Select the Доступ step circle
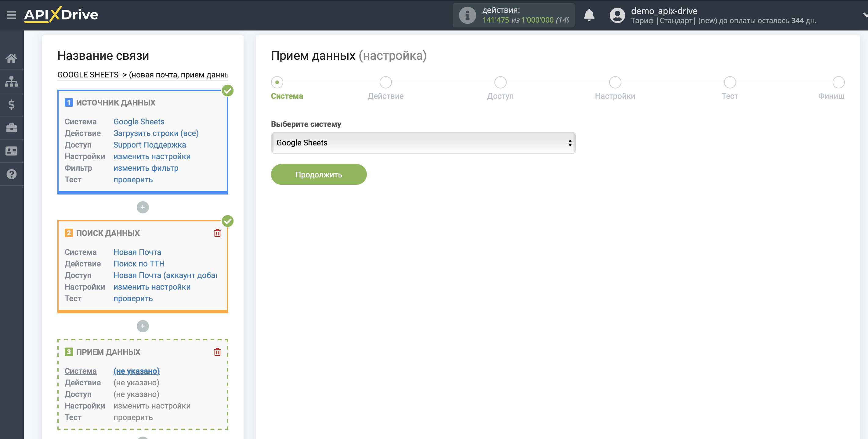 (x=500, y=82)
